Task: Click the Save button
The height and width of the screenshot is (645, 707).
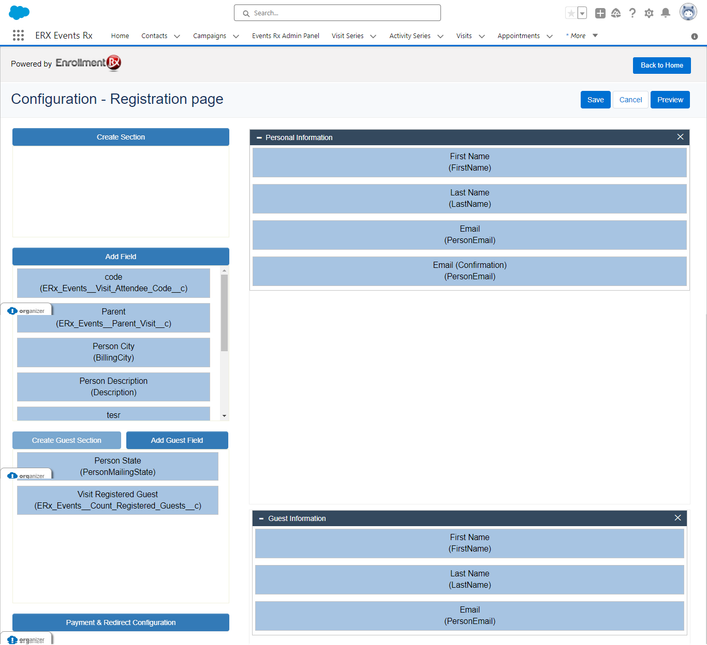Action: 595,100
